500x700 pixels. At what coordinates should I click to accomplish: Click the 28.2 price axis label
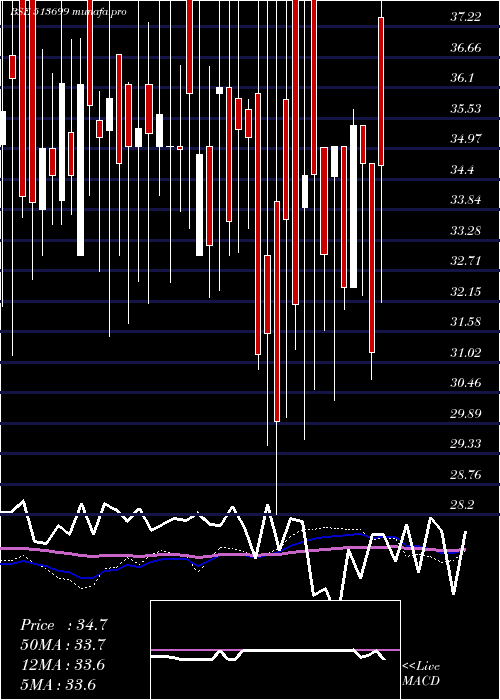click(x=462, y=505)
